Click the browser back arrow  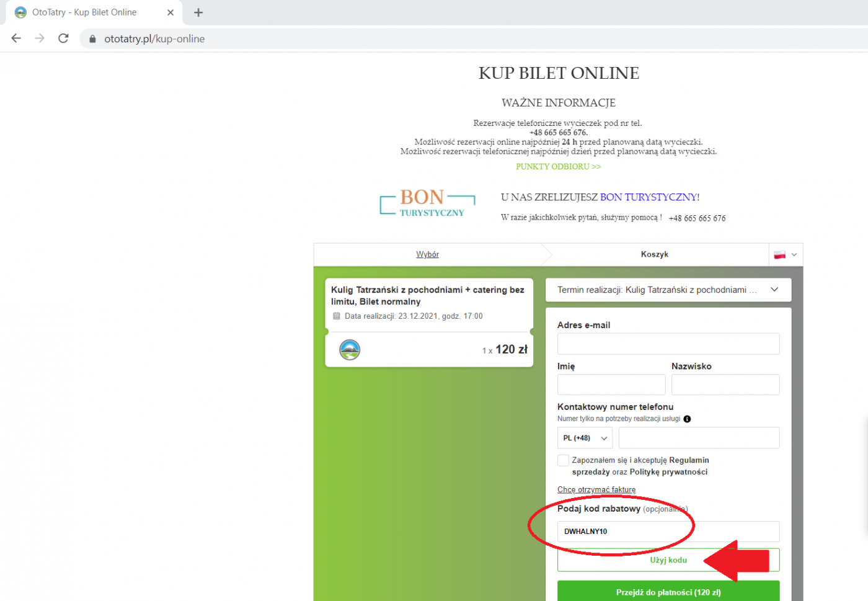pyautogui.click(x=16, y=38)
